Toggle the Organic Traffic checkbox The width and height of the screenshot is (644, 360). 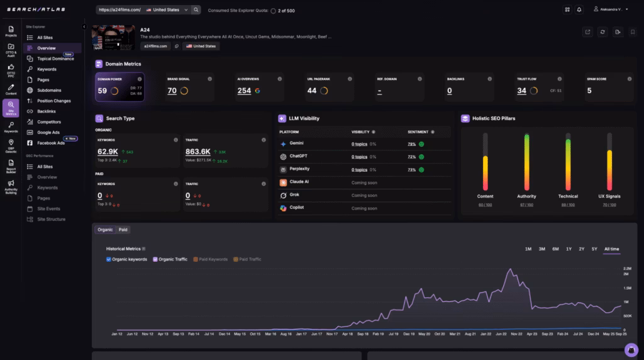pyautogui.click(x=155, y=259)
